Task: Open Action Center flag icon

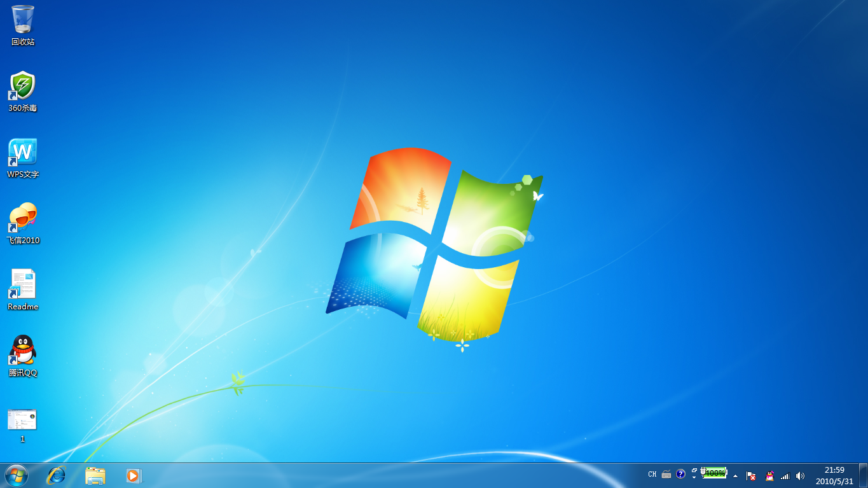Action: click(751, 475)
